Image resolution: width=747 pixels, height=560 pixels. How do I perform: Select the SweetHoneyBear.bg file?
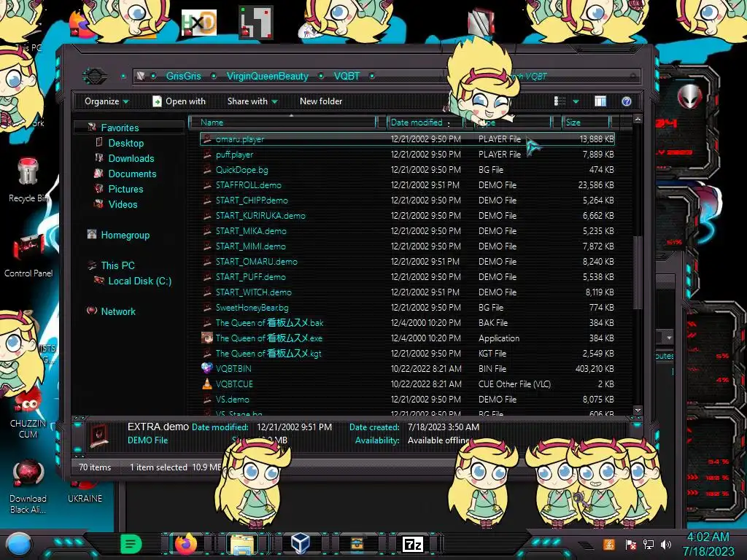[x=407, y=307]
